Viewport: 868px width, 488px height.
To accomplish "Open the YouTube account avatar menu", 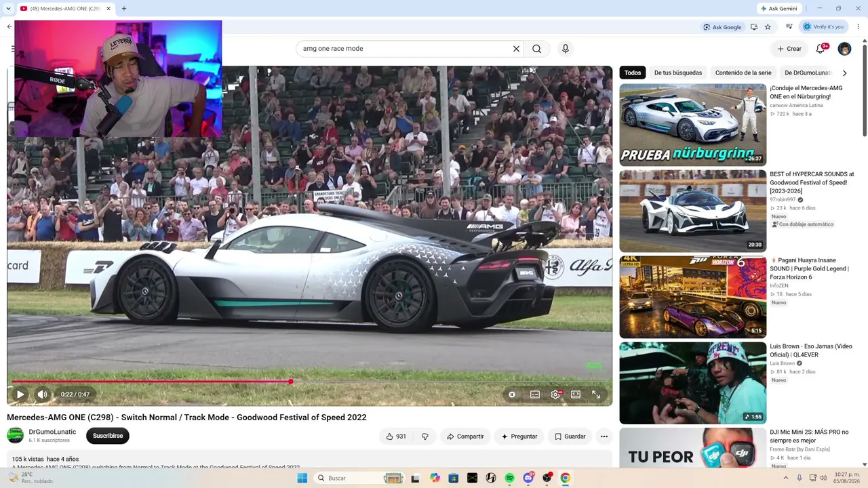I will point(844,49).
